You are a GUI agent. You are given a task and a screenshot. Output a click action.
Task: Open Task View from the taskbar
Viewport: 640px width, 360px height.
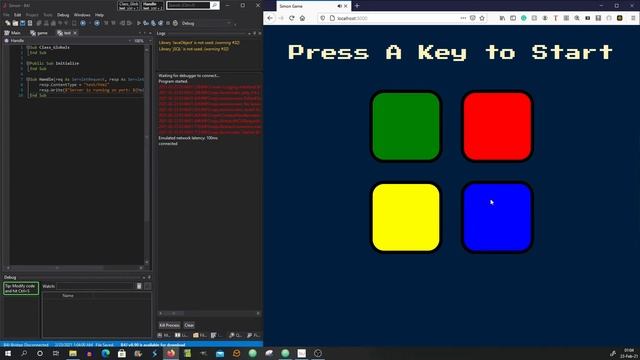56,353
